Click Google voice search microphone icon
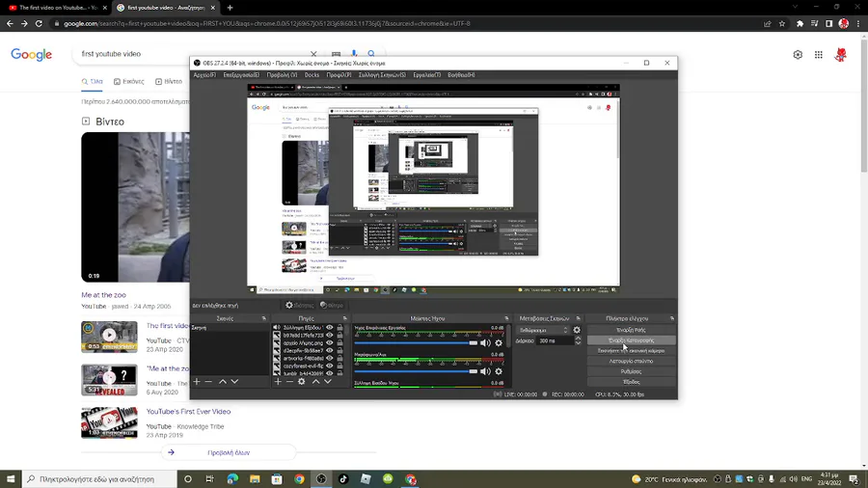Image resolution: width=868 pixels, height=488 pixels. point(354,54)
